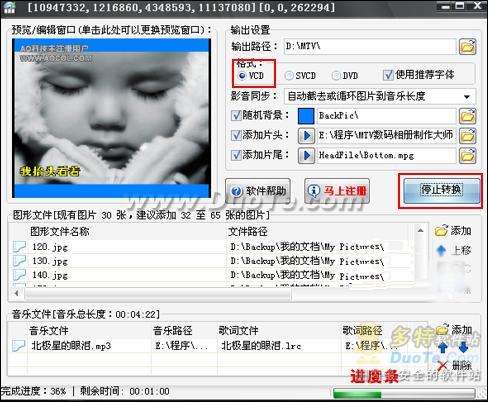Toggle 使用推荐字体 checkbox
488x402 pixels.
click(388, 75)
